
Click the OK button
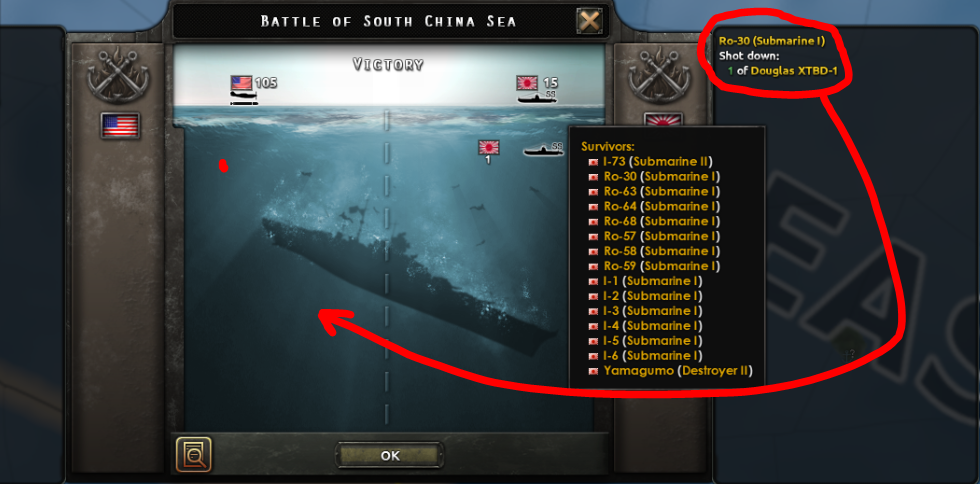tap(390, 455)
